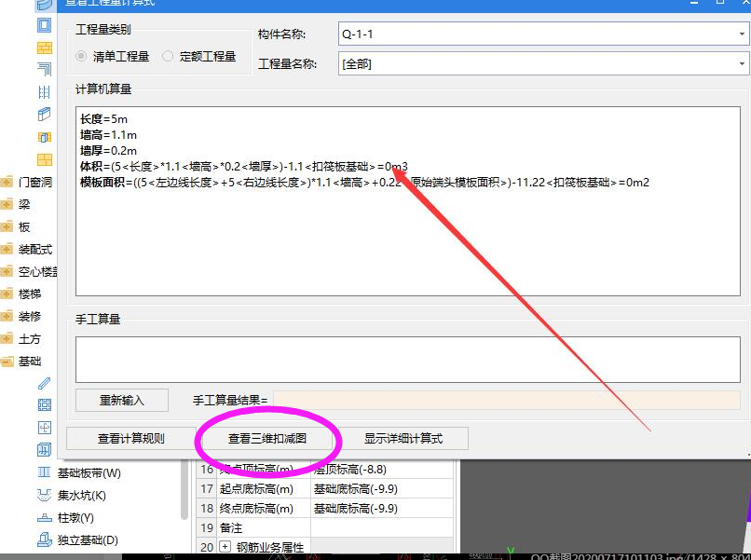Click the curved wall icon at sidebar top
The height and width of the screenshot is (560, 751).
click(44, 5)
